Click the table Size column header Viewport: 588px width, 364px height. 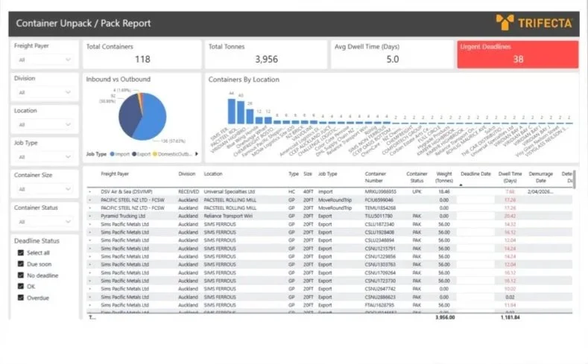[x=308, y=173]
